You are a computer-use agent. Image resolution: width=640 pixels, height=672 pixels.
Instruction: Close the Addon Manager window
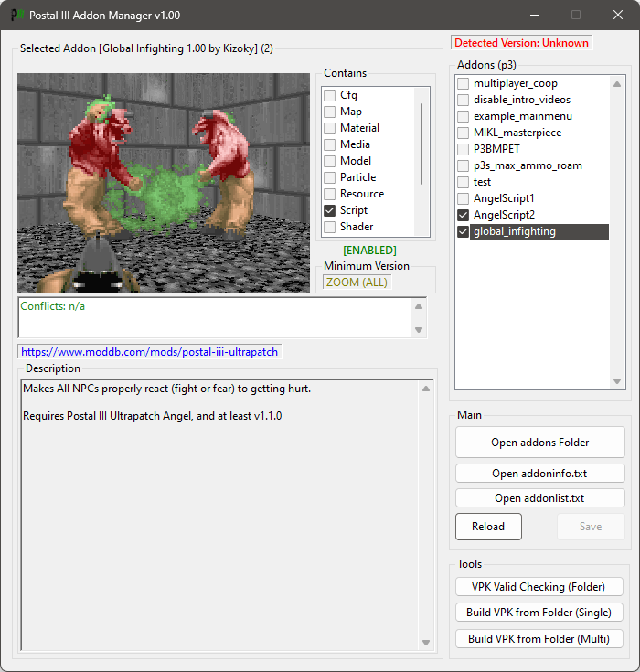pos(618,15)
